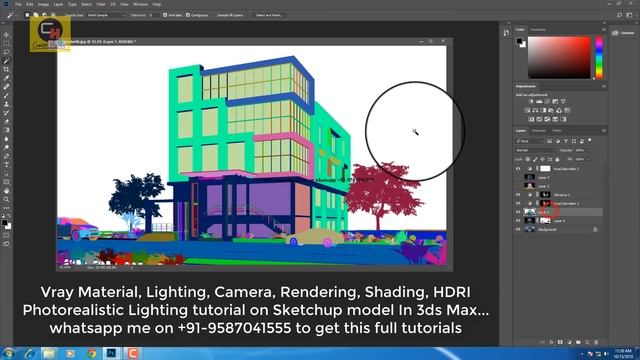This screenshot has width=640, height=360.
Task: Toggle Quick Mask mode icon in toolbox
Action: click(6, 236)
